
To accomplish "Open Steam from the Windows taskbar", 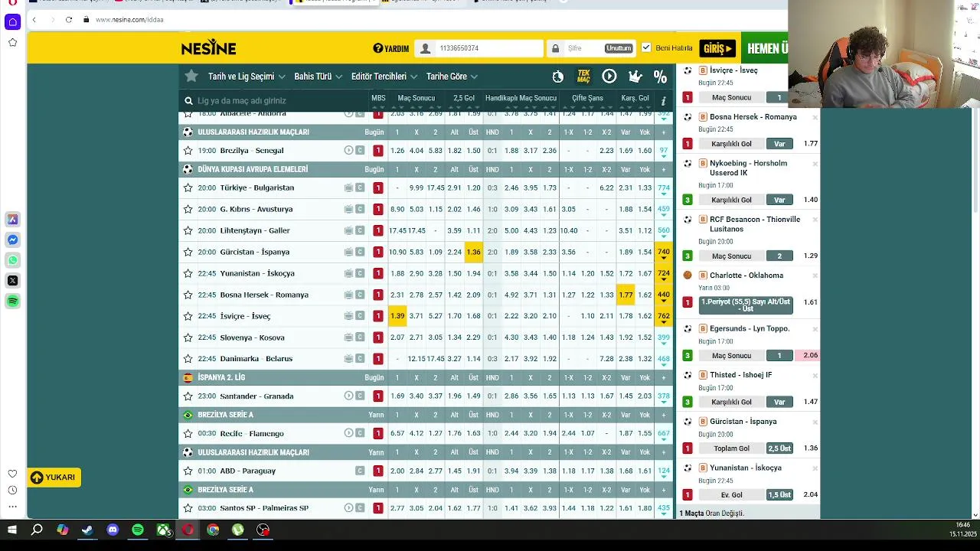I will click(87, 530).
